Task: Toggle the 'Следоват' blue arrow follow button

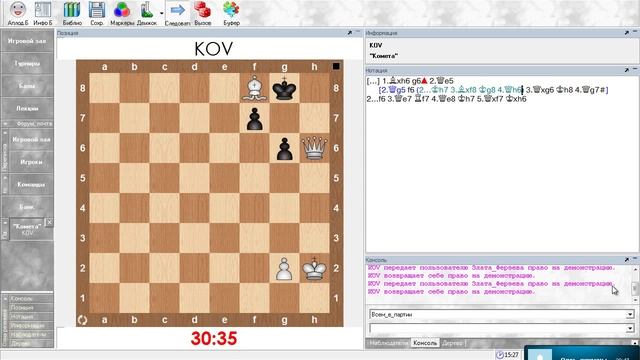Action: tap(178, 13)
